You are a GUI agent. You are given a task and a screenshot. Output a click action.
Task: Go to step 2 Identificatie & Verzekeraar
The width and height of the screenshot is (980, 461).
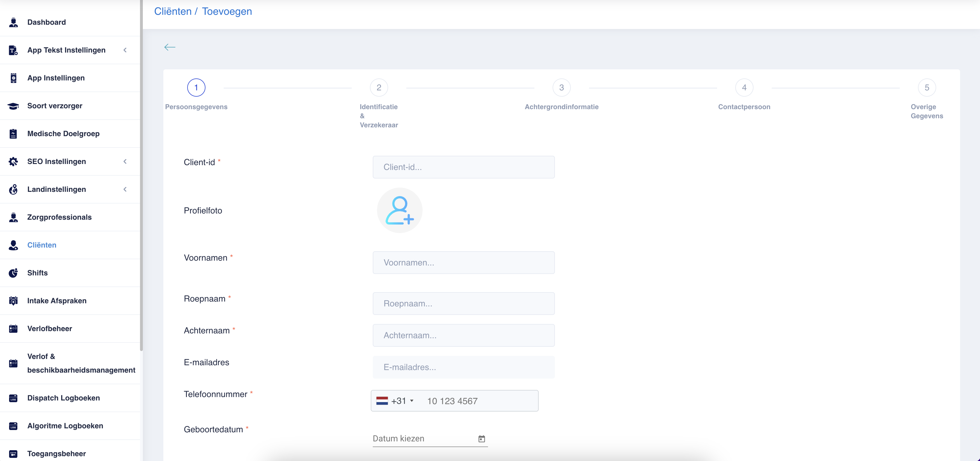(378, 88)
